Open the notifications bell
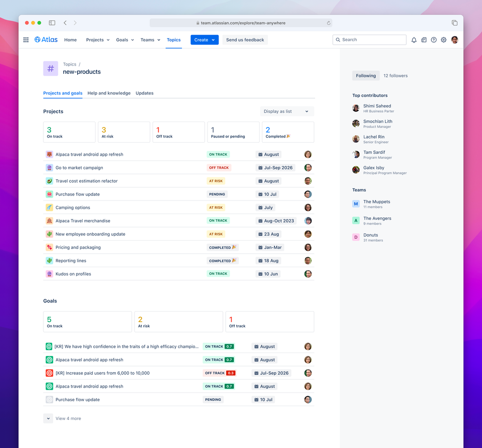Viewport: 482px width, 448px height. 414,40
